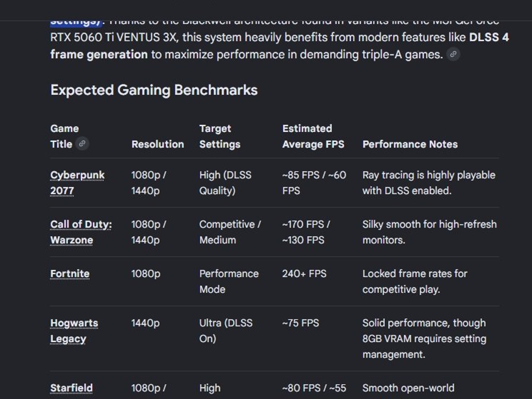Click the Resolution column header
The image size is (532, 399).
point(158,144)
